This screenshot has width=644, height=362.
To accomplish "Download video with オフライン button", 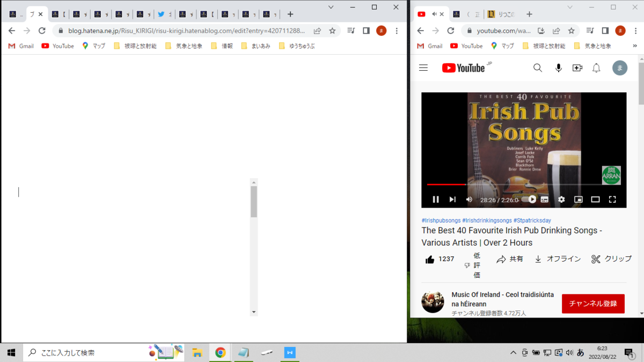I will click(x=558, y=259).
